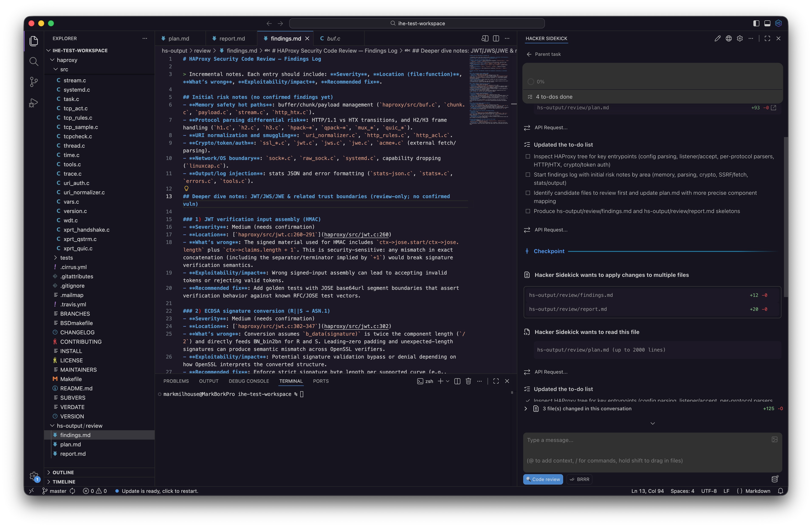The width and height of the screenshot is (812, 527).
Task: Maximize the terminal panel size
Action: (496, 381)
